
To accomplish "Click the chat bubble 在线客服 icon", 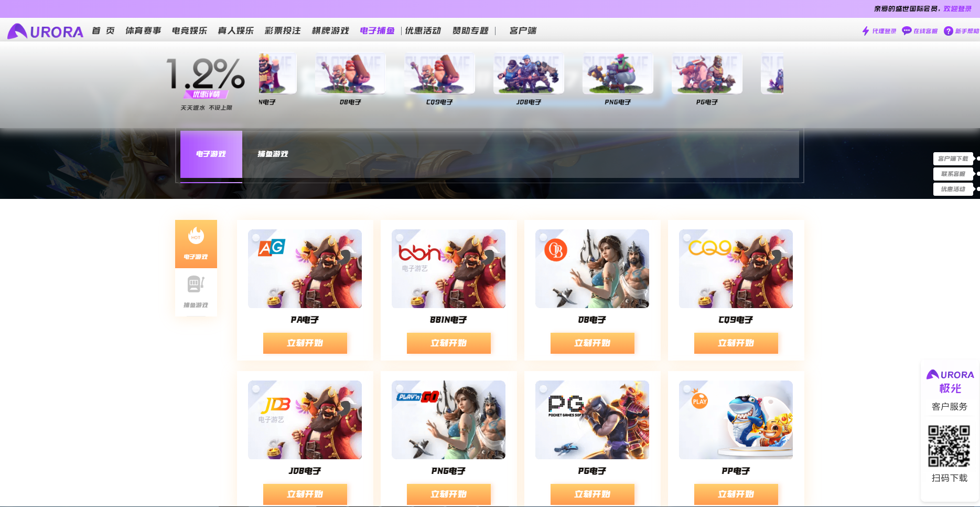I will pos(907,31).
